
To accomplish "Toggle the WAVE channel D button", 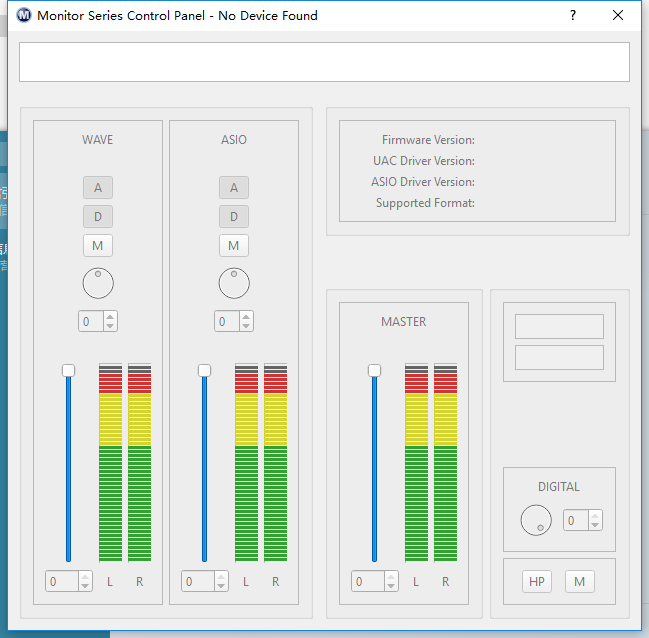I will (98, 216).
